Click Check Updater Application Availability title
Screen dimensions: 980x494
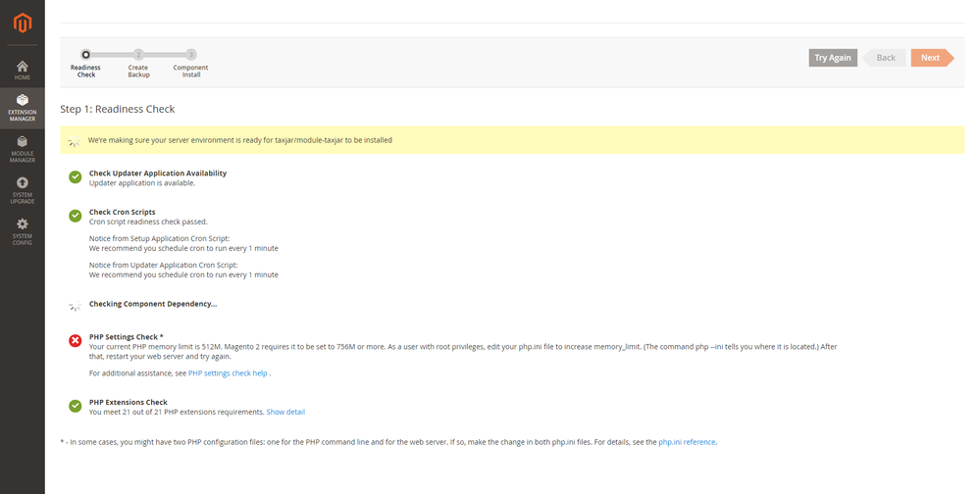point(158,173)
